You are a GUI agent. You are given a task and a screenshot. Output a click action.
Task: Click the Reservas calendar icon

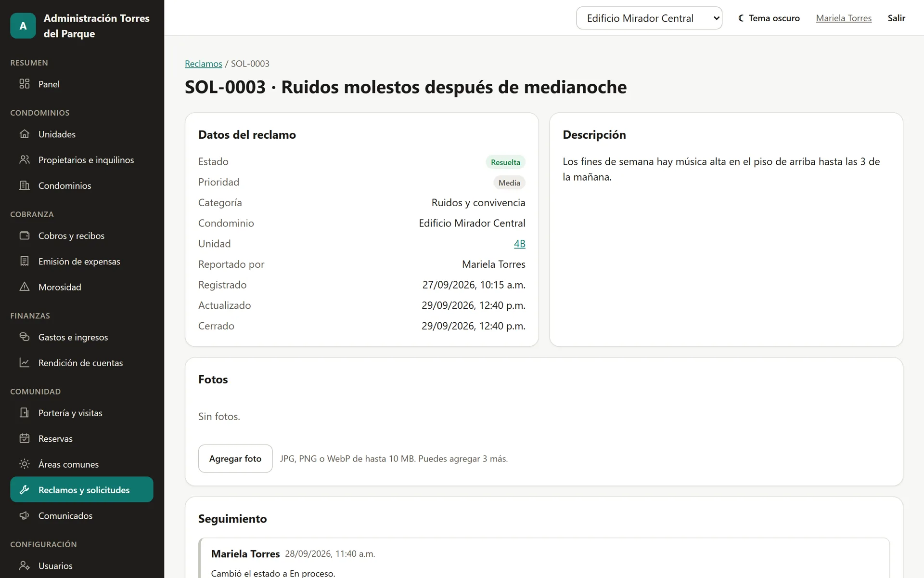click(x=25, y=438)
